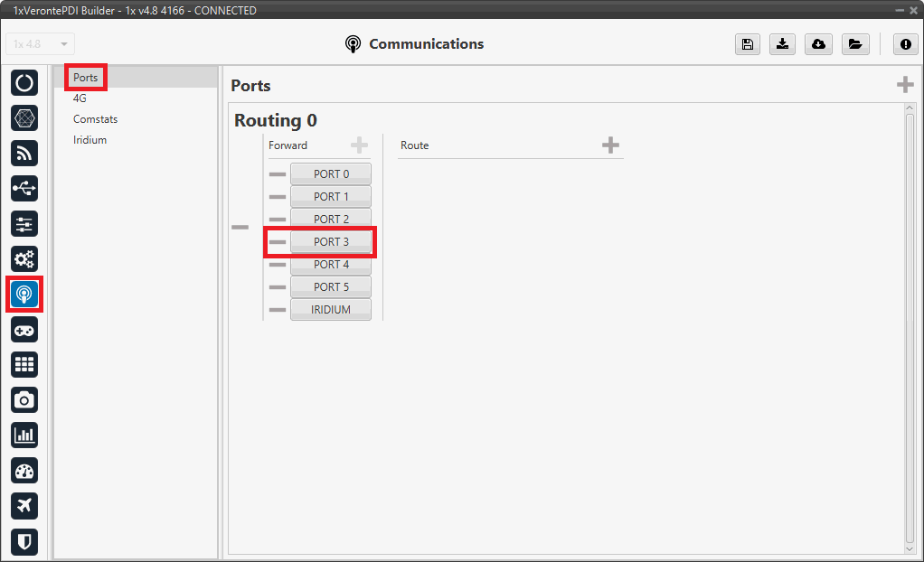Screen dimensions: 924x562
Task: Open the bar chart sidebar icon
Action: click(24, 435)
